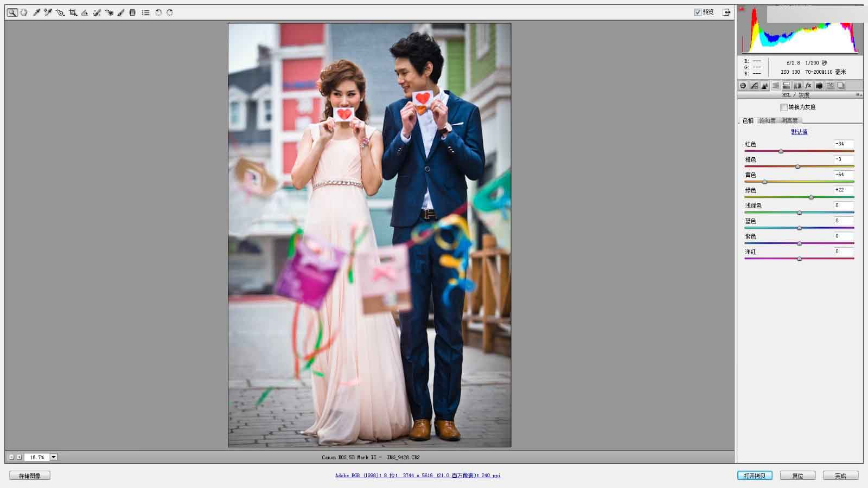The image size is (868, 488).
Task: Open the Effects (fx) panel icon
Action: click(x=808, y=86)
